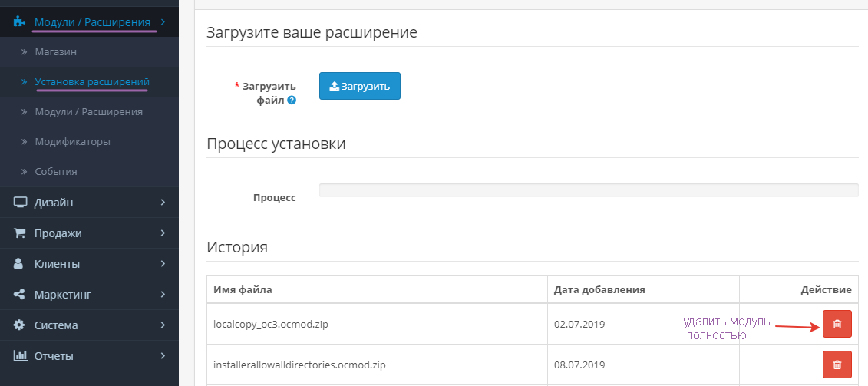Open the Установка расширений submenu item
Screen dimensions: 868x386
[x=91, y=81]
